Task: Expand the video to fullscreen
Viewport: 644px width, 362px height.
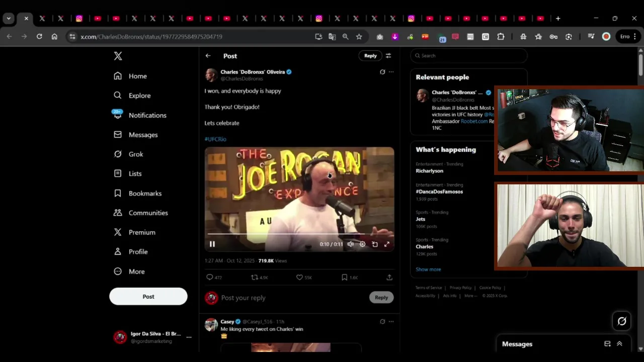Action: pos(387,244)
